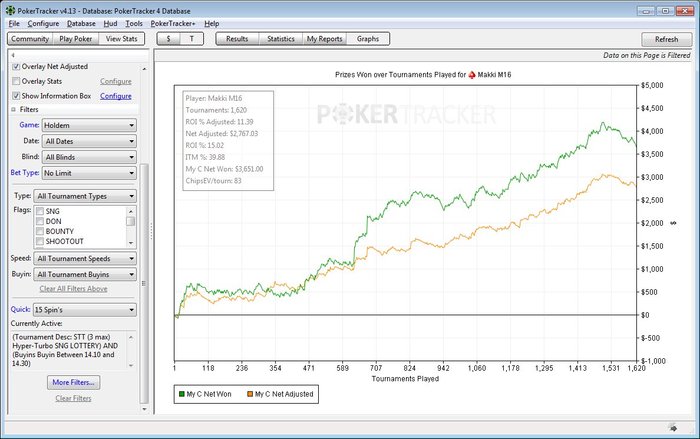Open the Buyin dropdown All Tournament Buyins
Image resolution: width=700 pixels, height=439 pixels.
[x=85, y=275]
